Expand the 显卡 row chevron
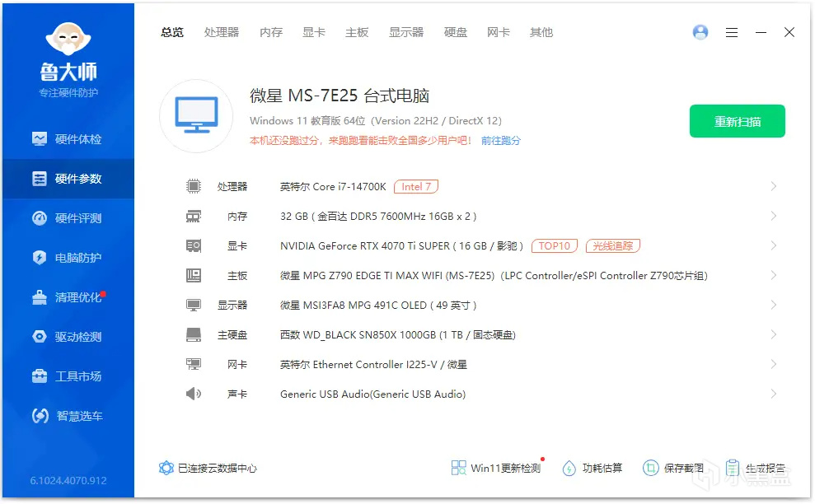 tap(774, 245)
